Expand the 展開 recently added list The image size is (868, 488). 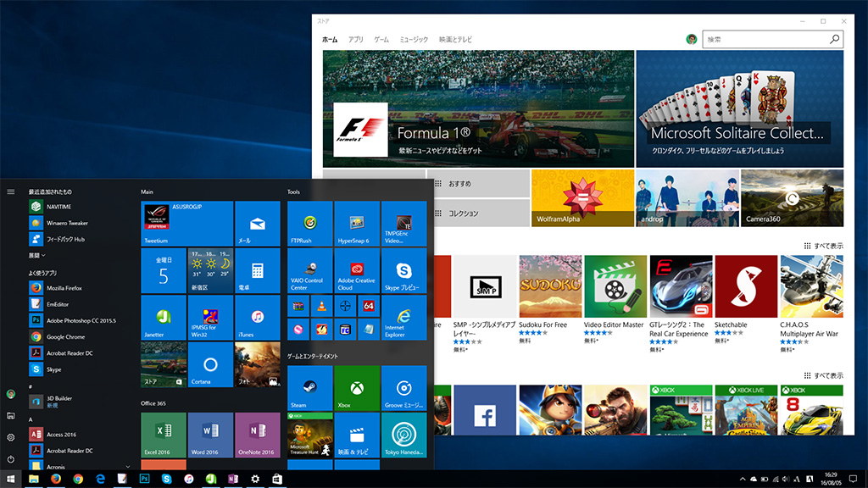pos(37,255)
